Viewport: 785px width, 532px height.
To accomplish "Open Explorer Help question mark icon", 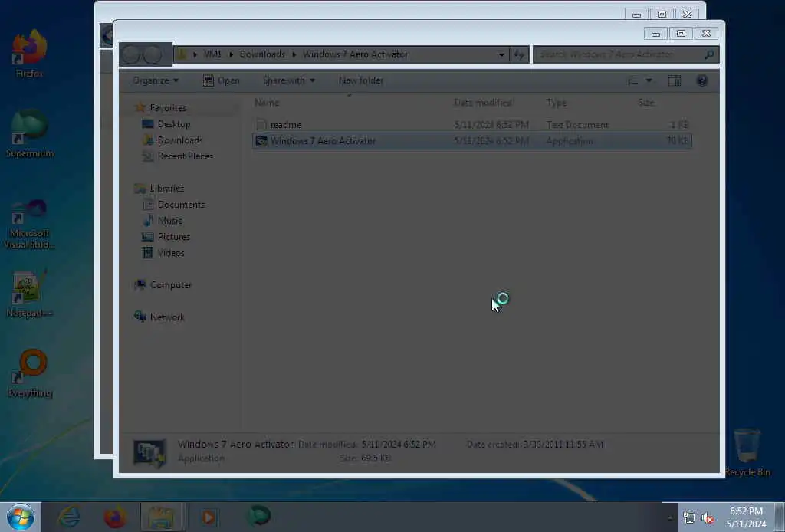I will pyautogui.click(x=702, y=80).
